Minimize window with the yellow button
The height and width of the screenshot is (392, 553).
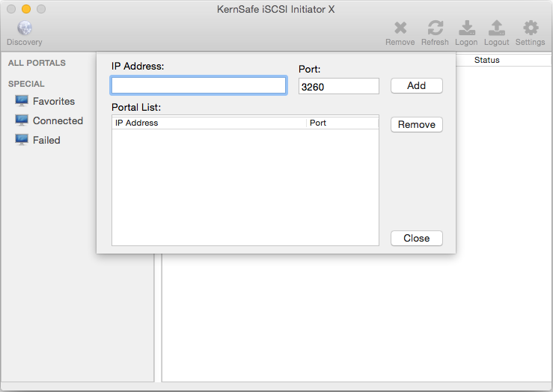(x=26, y=9)
